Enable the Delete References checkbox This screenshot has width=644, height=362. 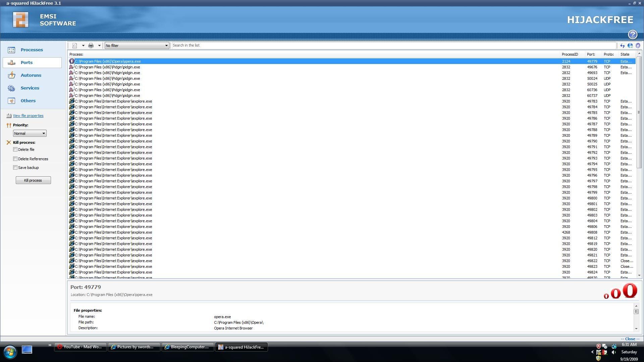(x=15, y=159)
